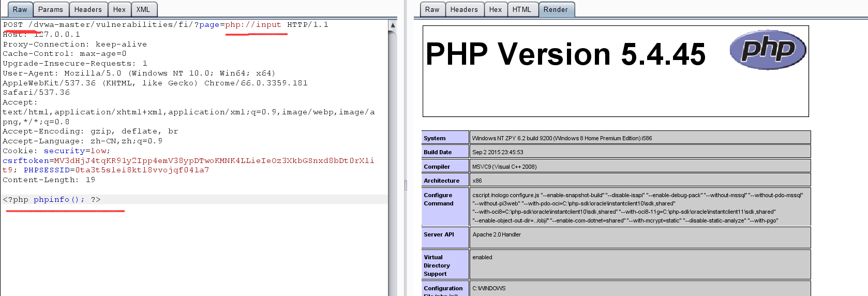868x296 pixels.
Task: Click the request scrollbar up arrow
Action: pyautogui.click(x=393, y=25)
